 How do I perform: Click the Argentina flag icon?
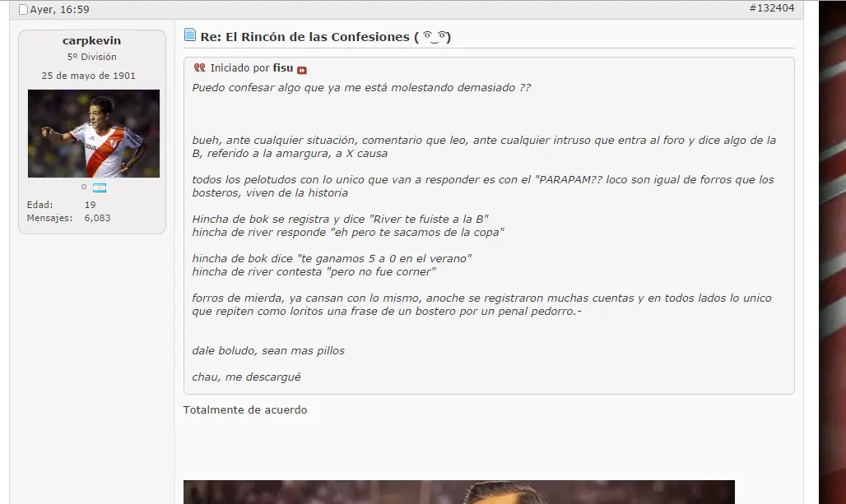100,187
